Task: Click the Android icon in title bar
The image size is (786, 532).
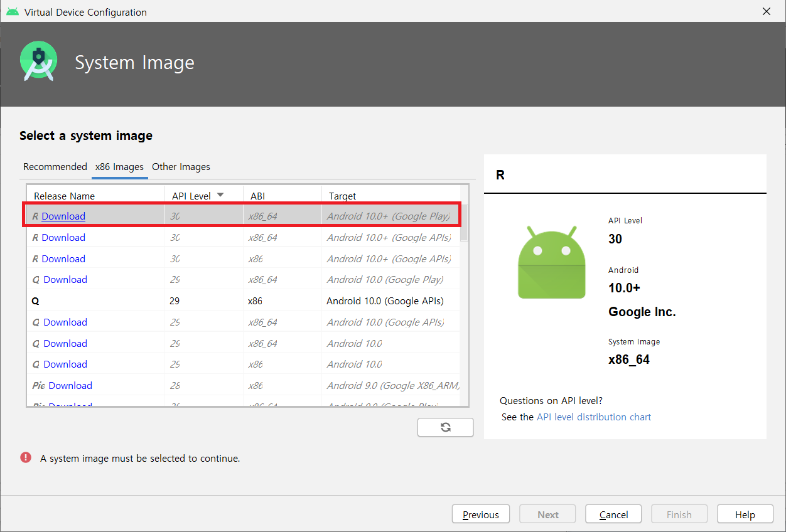Action: point(13,11)
